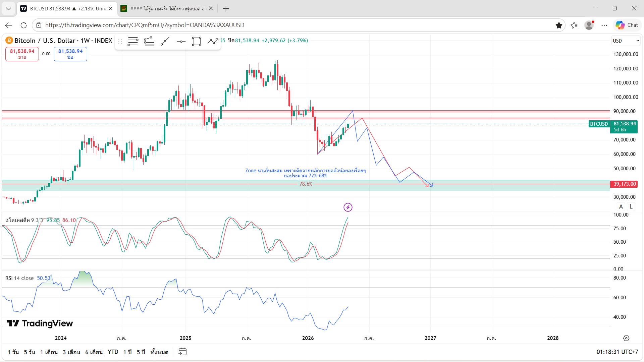The image size is (644, 362).
Task: Open chart scale settings gear icon
Action: (x=626, y=338)
